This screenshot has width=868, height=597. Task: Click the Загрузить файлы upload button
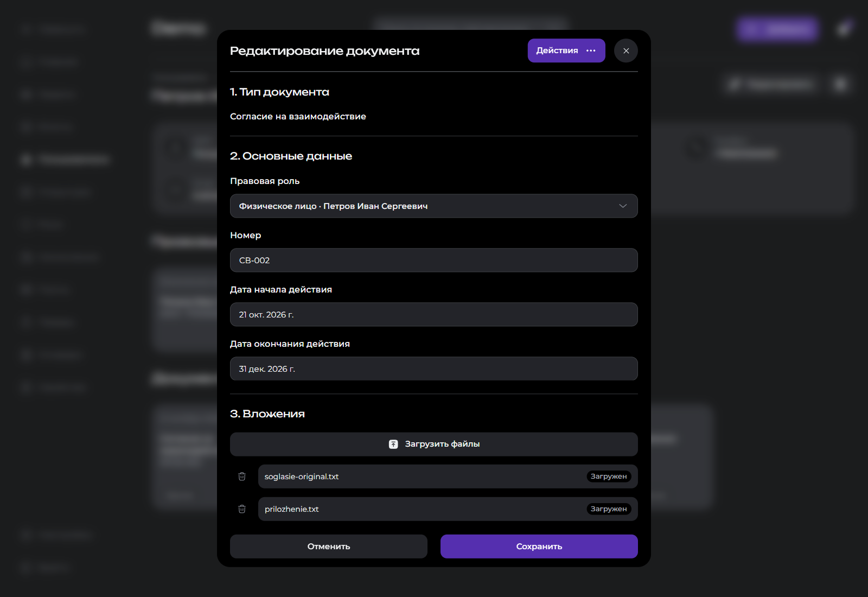point(434,444)
